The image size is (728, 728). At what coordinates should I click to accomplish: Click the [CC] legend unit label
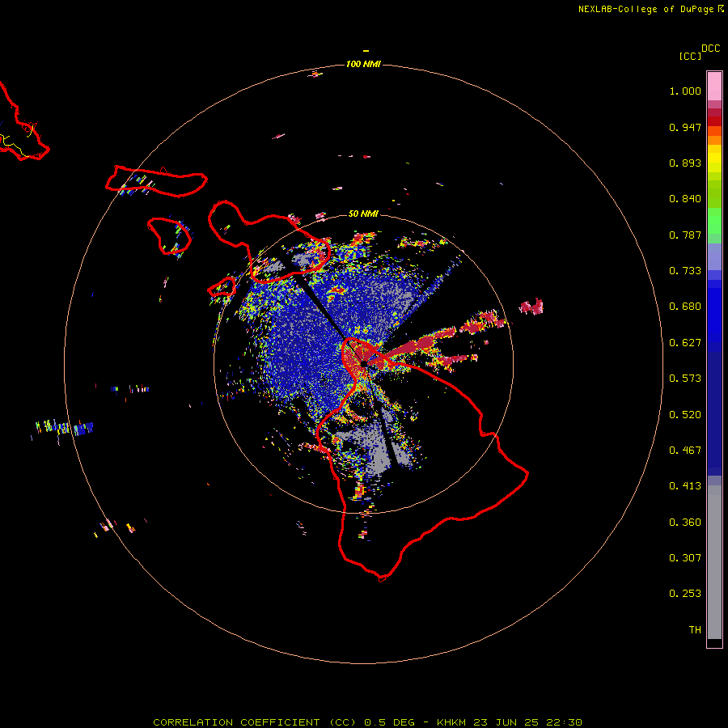tap(690, 56)
